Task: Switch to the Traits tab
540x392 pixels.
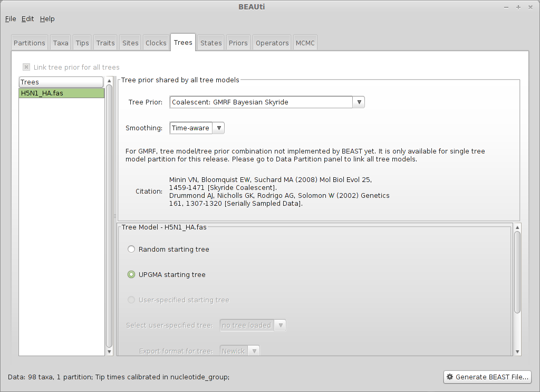Action: 105,43
